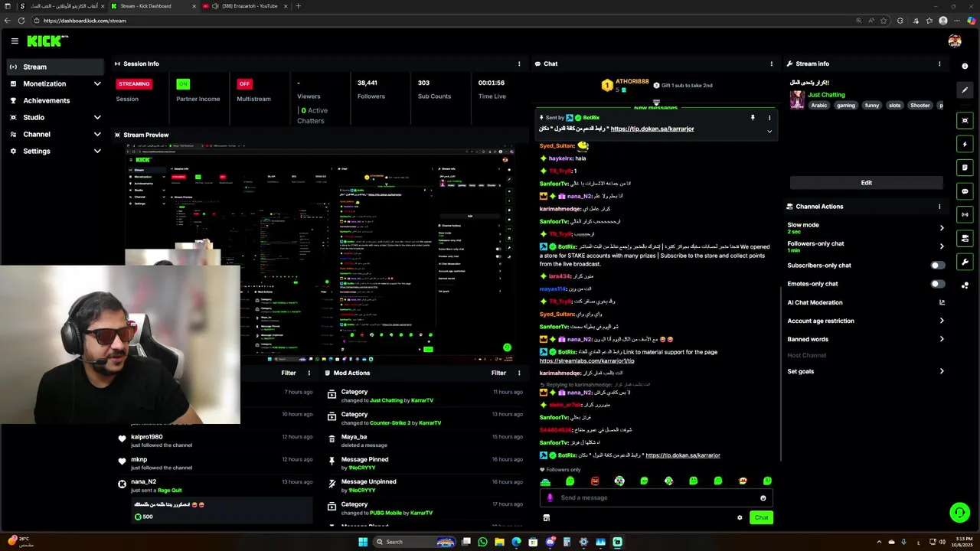The height and width of the screenshot is (551, 980).
Task: Click the lightning bolt icon in right toolbar
Action: pos(965,144)
